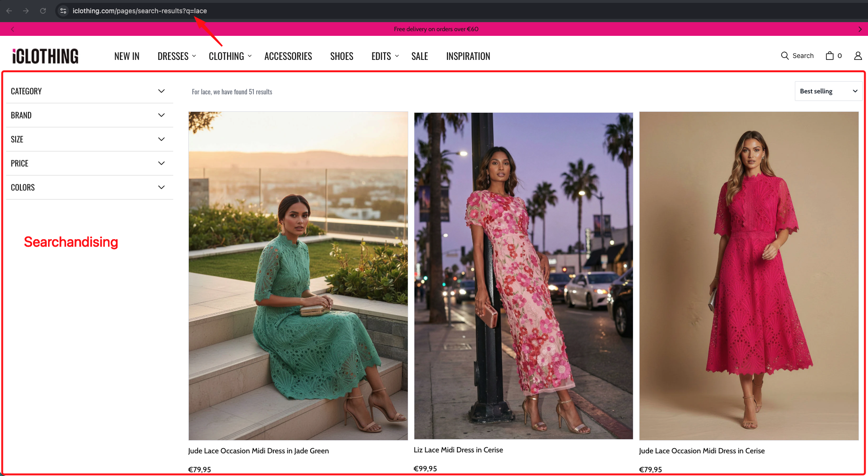Expand the CATEGORY filter section

pyautogui.click(x=89, y=91)
